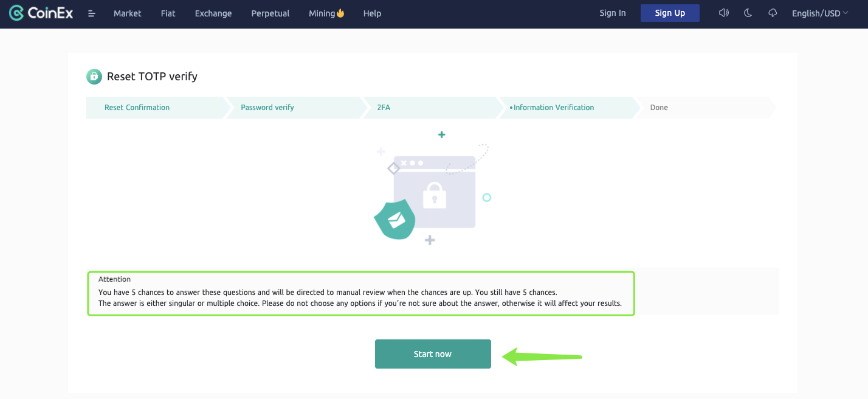Image resolution: width=868 pixels, height=399 pixels.
Task: Click the Sign In link
Action: [x=613, y=13]
